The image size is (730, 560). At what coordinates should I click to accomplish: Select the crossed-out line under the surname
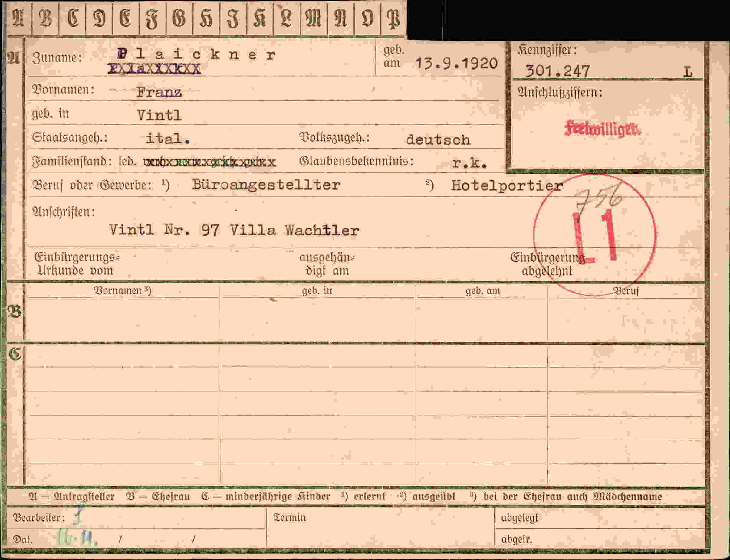coord(154,69)
